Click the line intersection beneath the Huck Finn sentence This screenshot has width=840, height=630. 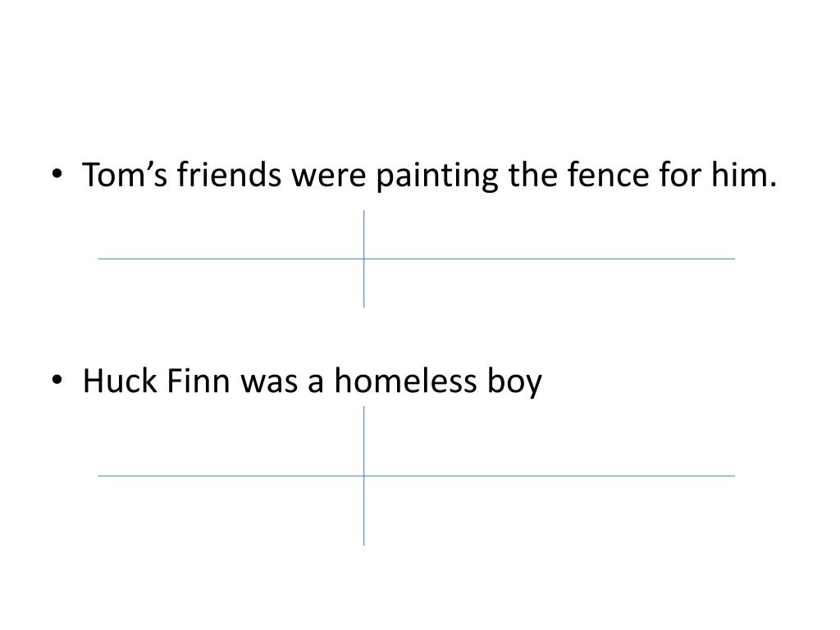363,476
